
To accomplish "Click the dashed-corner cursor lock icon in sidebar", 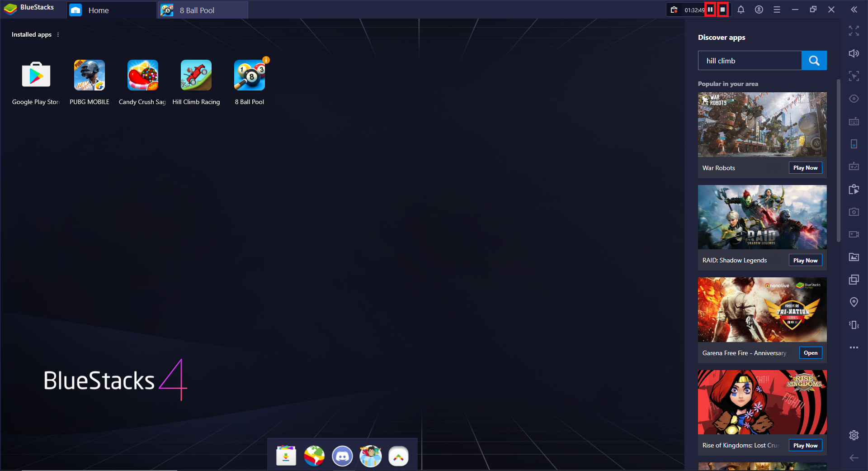I will [854, 76].
